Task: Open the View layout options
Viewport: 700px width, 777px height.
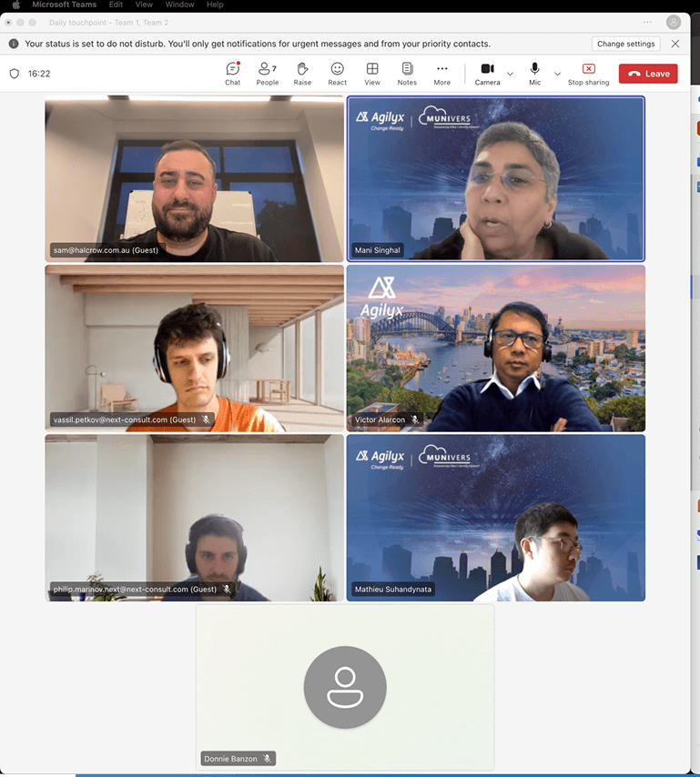Action: tap(372, 74)
